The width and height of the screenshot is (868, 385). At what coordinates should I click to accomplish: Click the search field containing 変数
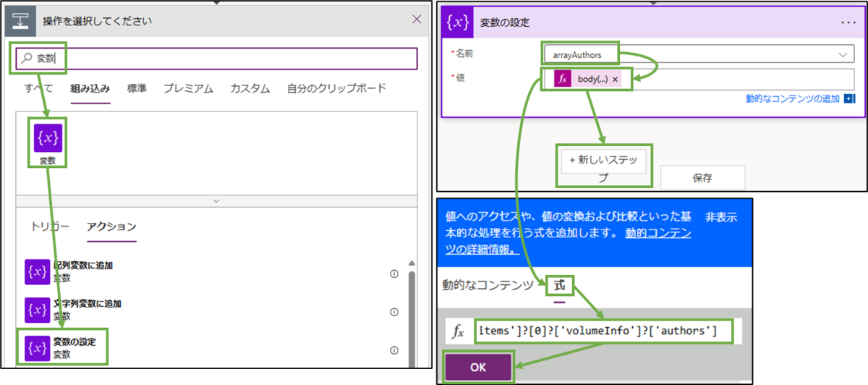tap(216, 59)
